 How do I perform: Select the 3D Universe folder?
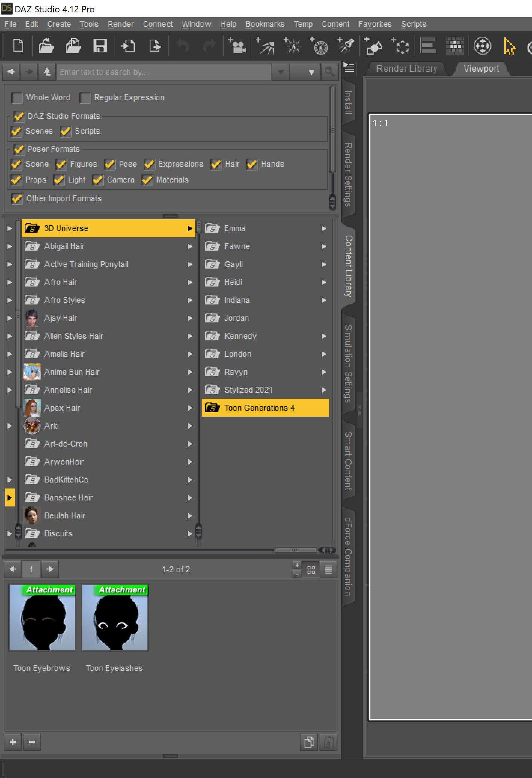tap(108, 228)
